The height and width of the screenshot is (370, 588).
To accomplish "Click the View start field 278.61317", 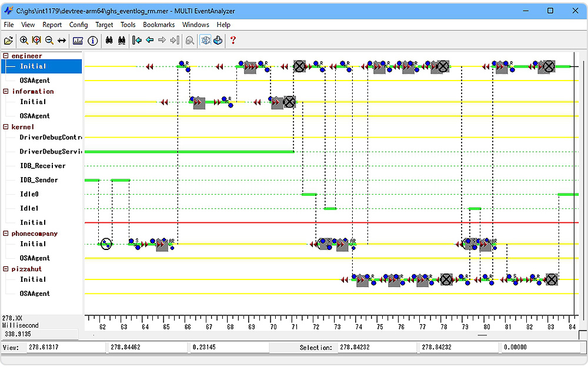I will click(66, 348).
